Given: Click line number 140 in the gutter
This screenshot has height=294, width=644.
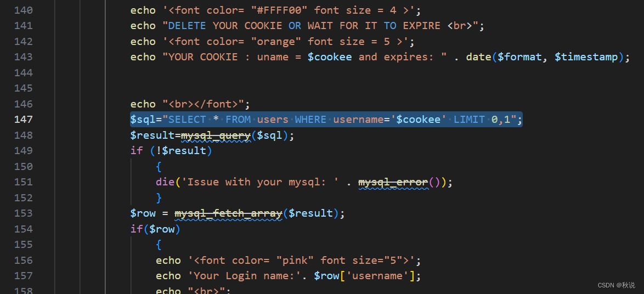Looking at the screenshot, I should tap(24, 10).
